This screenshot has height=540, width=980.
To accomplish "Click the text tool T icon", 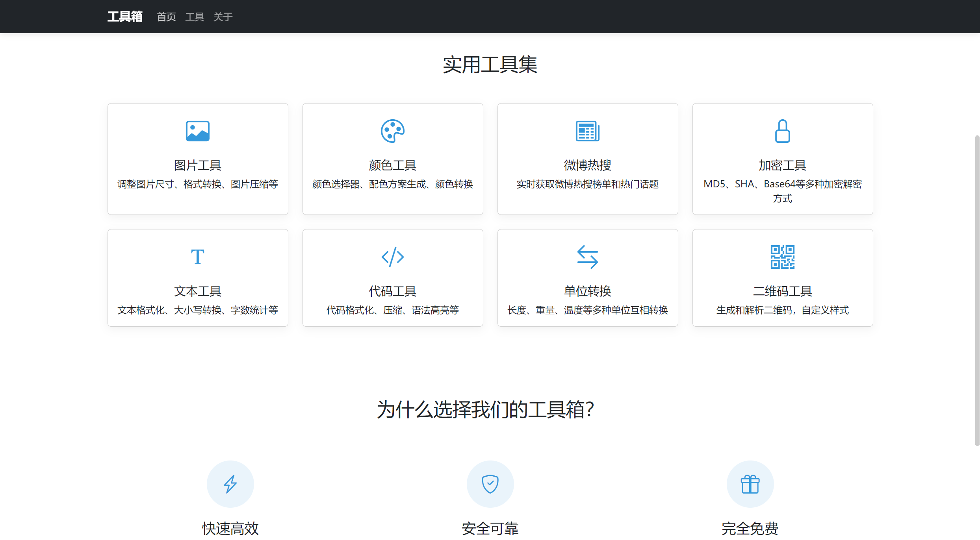I will (197, 257).
